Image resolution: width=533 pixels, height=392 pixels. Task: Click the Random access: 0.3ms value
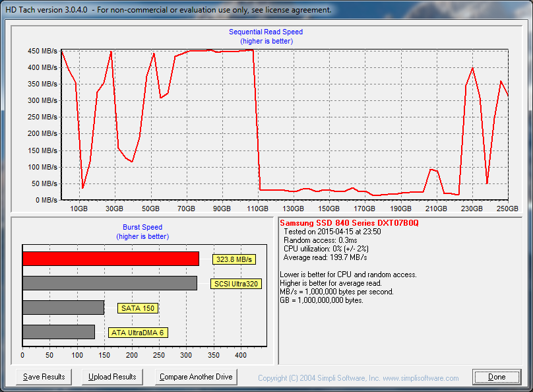click(x=320, y=240)
